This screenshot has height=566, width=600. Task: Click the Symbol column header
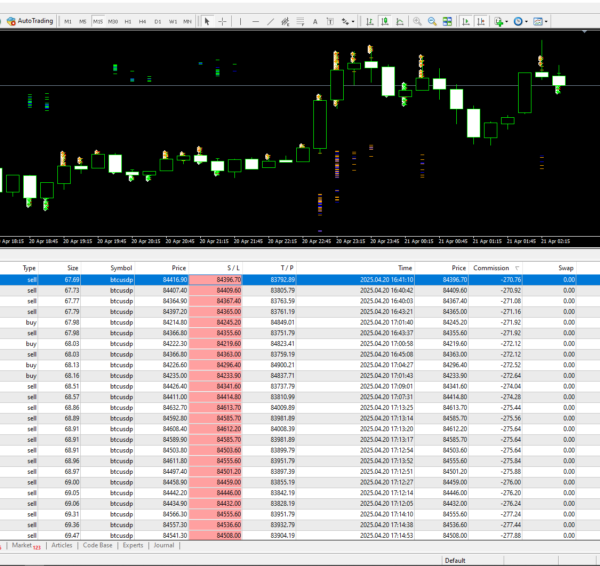point(121,268)
